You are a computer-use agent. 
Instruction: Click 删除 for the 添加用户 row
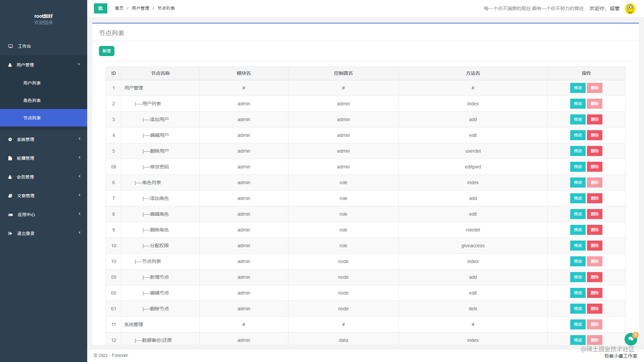[595, 119]
